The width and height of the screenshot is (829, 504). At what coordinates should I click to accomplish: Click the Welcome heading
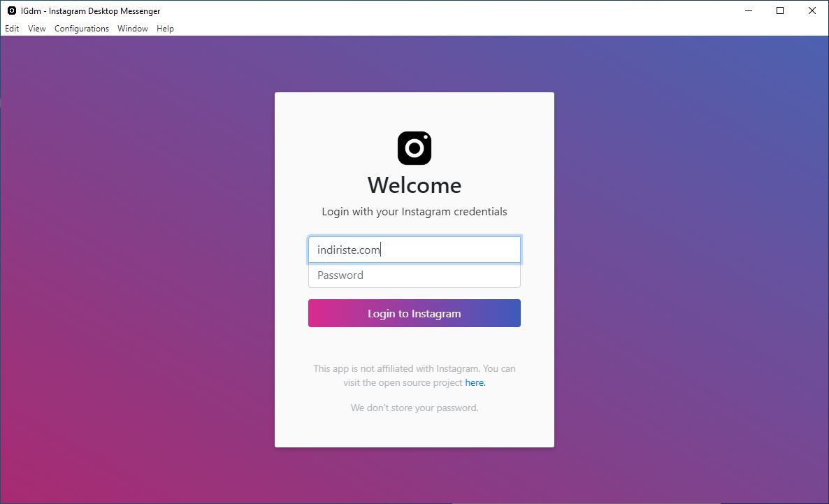414,185
